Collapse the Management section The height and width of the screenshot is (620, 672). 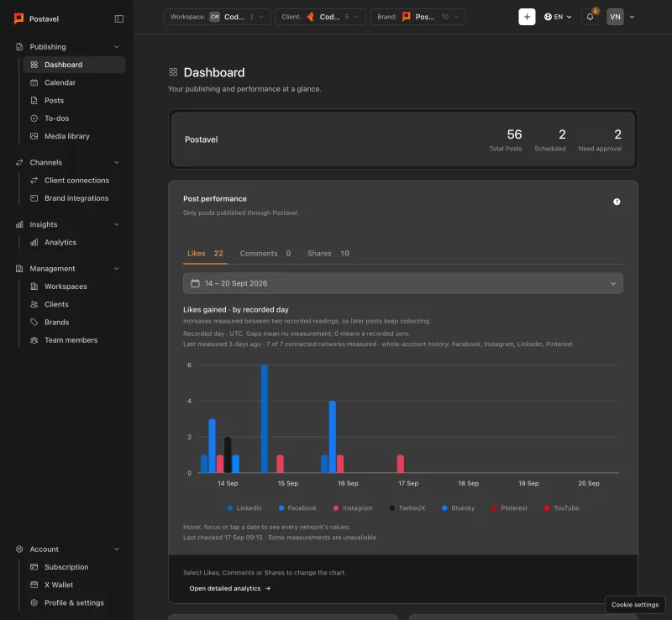116,268
